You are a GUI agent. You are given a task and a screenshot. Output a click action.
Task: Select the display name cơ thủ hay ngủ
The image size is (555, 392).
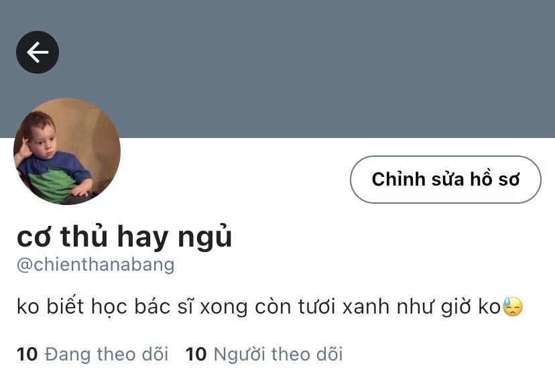(x=124, y=237)
